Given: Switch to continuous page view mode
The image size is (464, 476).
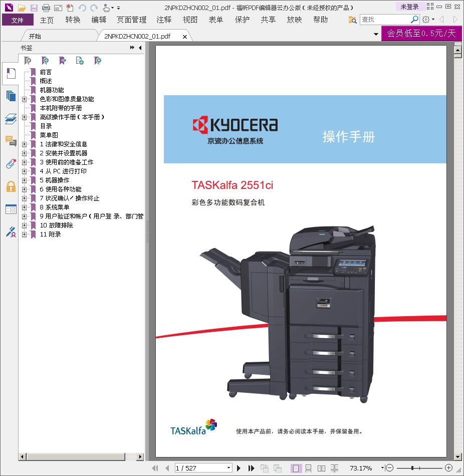Looking at the screenshot, I should (309, 468).
